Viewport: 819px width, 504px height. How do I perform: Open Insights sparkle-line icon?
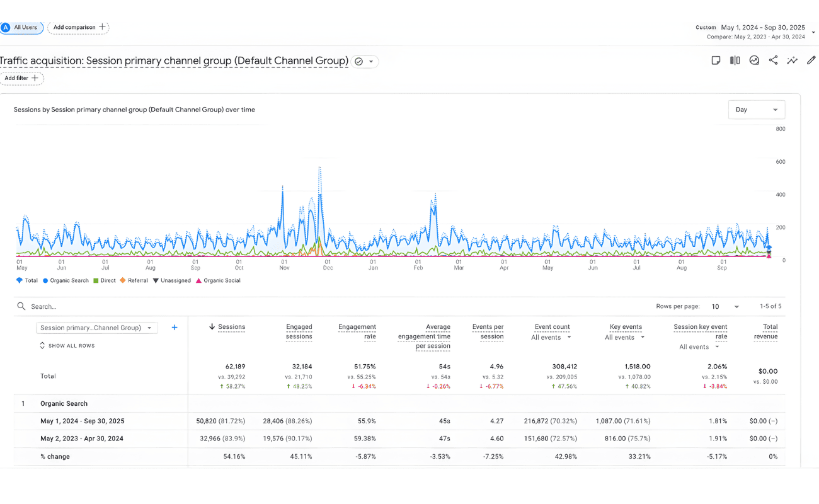(792, 60)
